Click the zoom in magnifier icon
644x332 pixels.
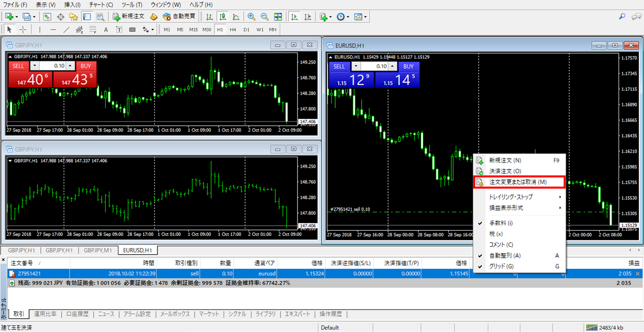point(251,17)
